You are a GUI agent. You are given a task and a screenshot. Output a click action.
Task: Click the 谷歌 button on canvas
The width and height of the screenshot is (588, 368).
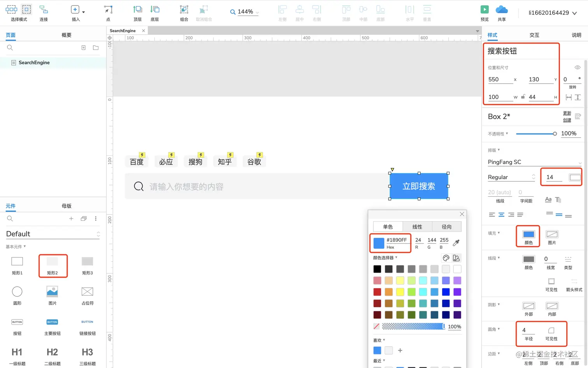pos(254,162)
